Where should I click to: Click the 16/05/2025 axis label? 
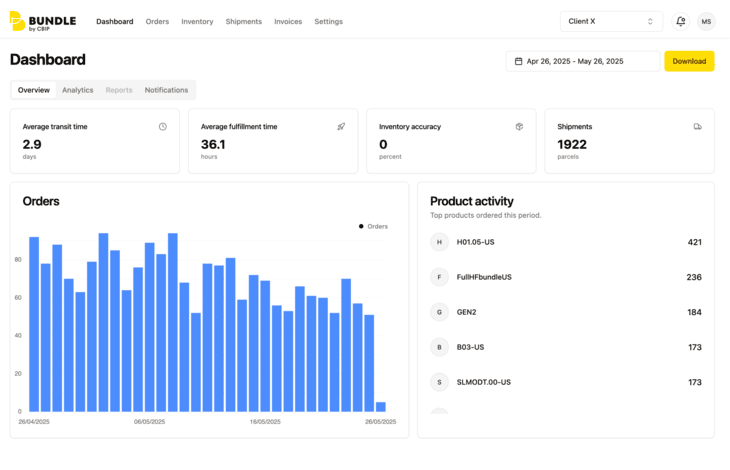click(x=265, y=422)
